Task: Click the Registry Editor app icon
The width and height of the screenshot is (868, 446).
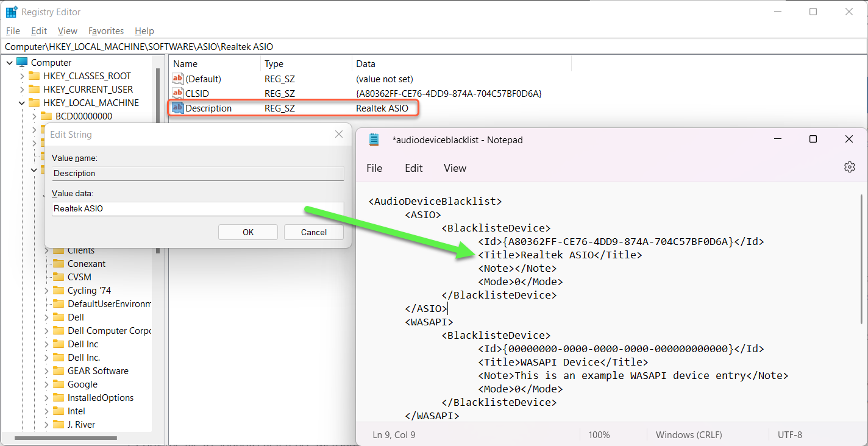Action: click(11, 12)
